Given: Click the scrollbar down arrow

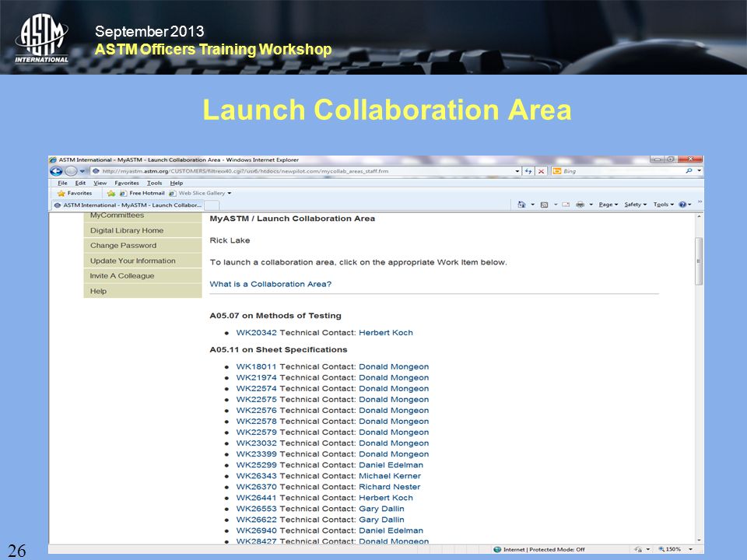Looking at the screenshot, I should tap(699, 541).
